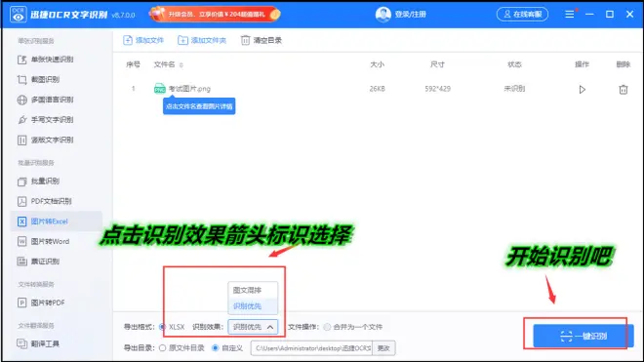Open 多国语言识别 in the sidebar
This screenshot has width=644, height=362.
coord(46,100)
